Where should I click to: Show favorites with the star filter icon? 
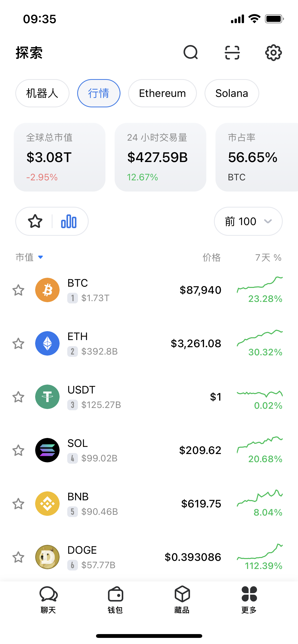point(35,221)
